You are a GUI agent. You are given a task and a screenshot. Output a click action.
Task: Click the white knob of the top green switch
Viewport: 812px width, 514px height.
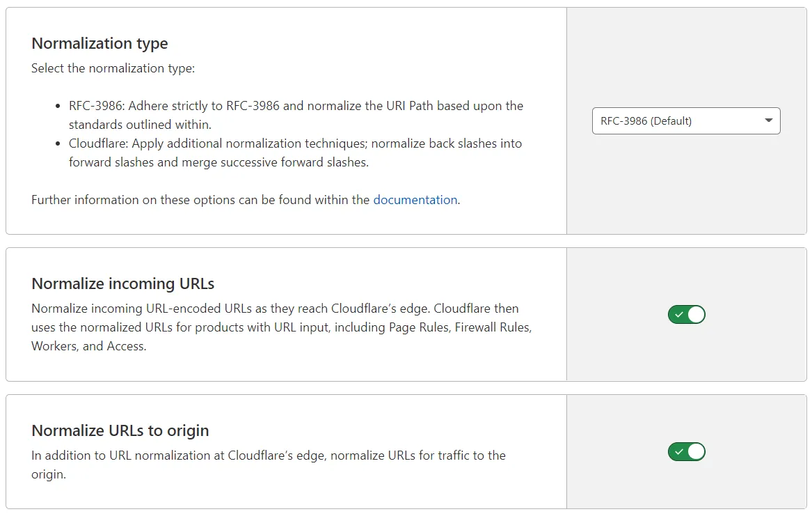click(x=694, y=315)
